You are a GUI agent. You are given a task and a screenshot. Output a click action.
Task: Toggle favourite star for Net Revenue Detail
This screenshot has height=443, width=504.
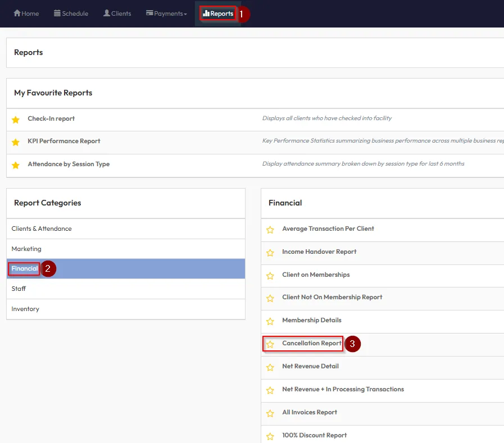coord(270,367)
